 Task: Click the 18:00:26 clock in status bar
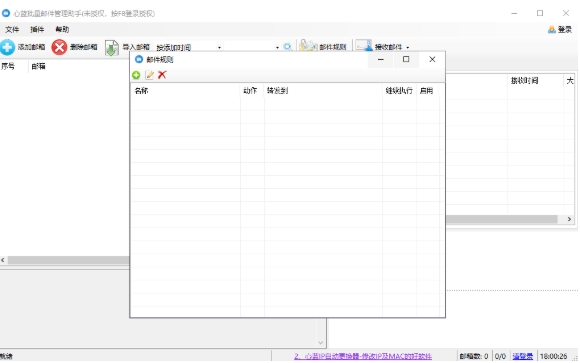[553, 356]
